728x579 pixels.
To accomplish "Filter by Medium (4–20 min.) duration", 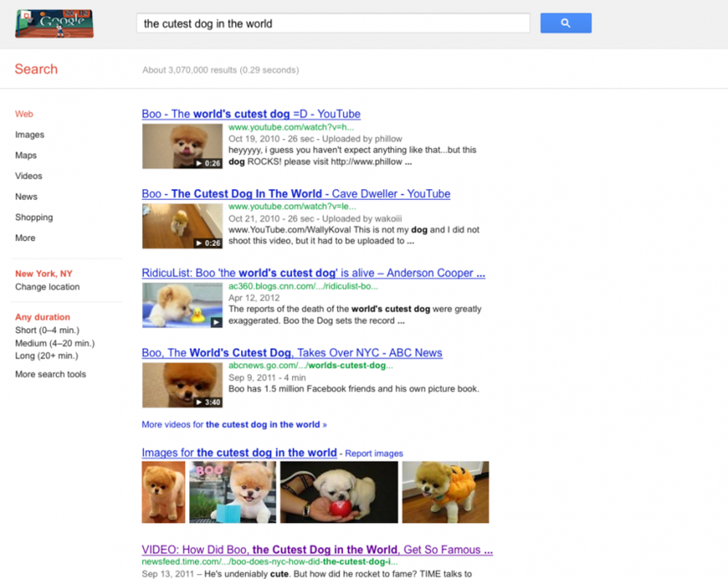I will tap(55, 343).
